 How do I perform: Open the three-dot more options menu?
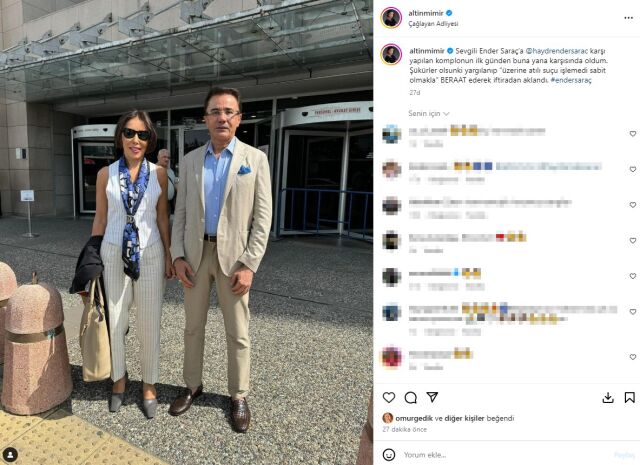pos(628,18)
